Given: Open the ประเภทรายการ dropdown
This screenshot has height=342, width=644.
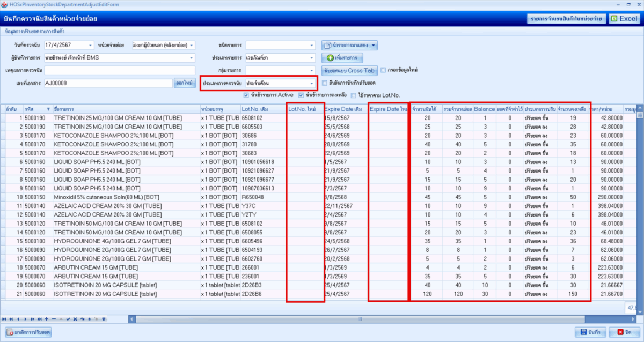Looking at the screenshot, I should (312, 58).
